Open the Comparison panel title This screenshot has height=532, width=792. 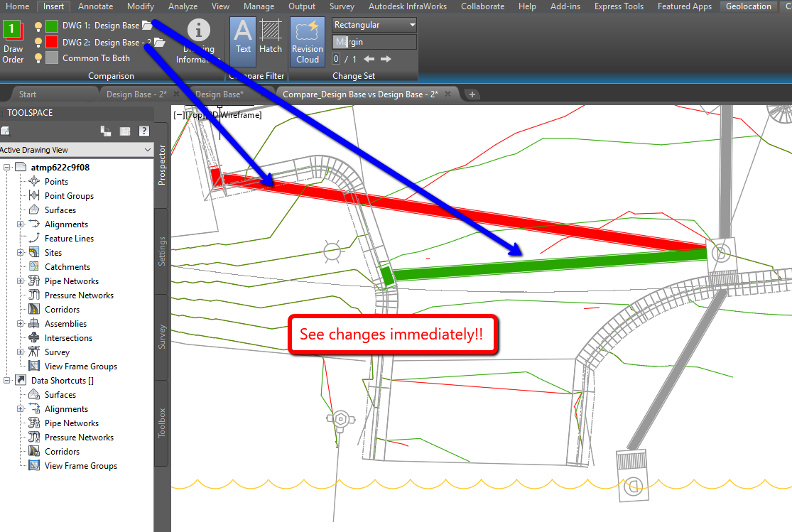point(111,76)
